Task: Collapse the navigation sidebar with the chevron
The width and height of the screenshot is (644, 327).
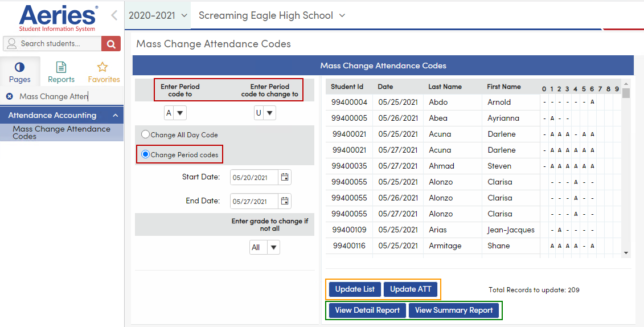Action: 114,15
